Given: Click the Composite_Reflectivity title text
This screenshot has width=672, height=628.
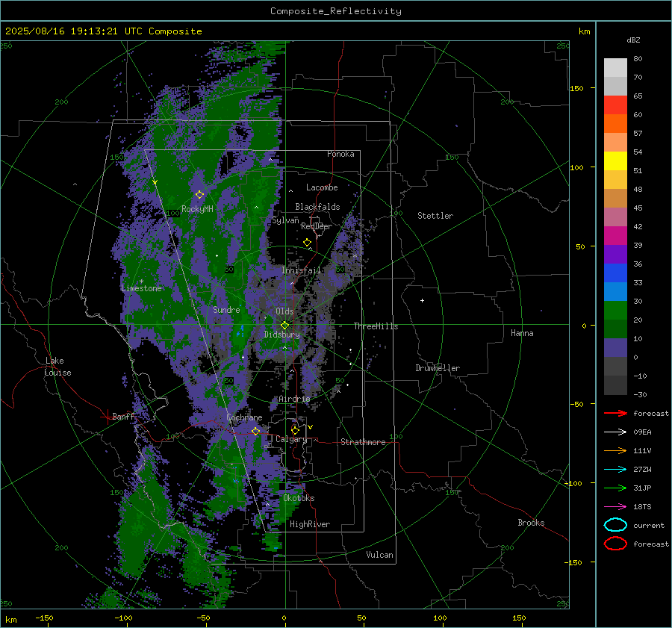Looking at the screenshot, I should (x=336, y=11).
